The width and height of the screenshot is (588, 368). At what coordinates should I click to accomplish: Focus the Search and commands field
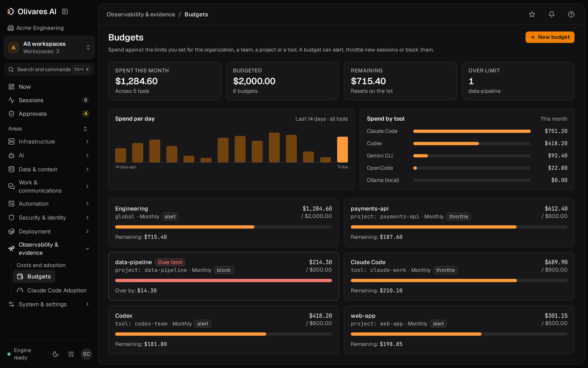click(49, 69)
